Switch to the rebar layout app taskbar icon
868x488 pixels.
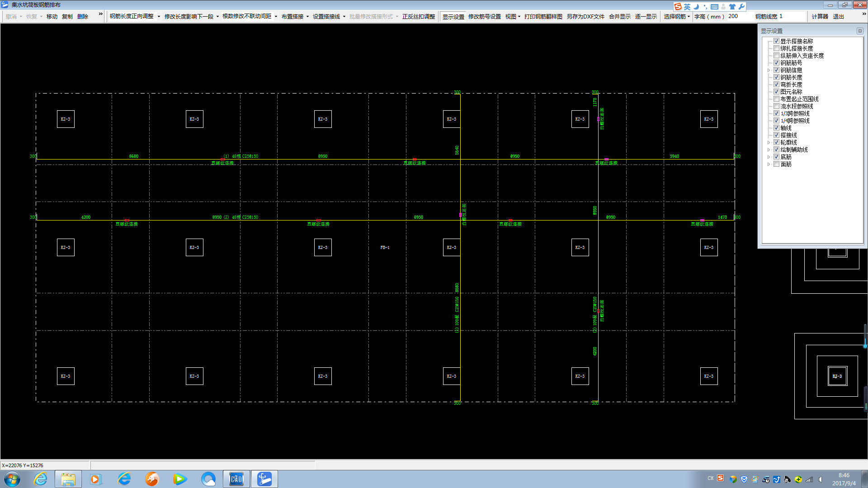pyautogui.click(x=264, y=479)
